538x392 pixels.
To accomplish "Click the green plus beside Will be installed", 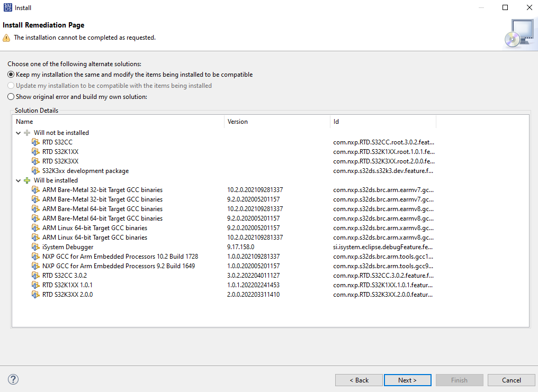I will [26, 180].
